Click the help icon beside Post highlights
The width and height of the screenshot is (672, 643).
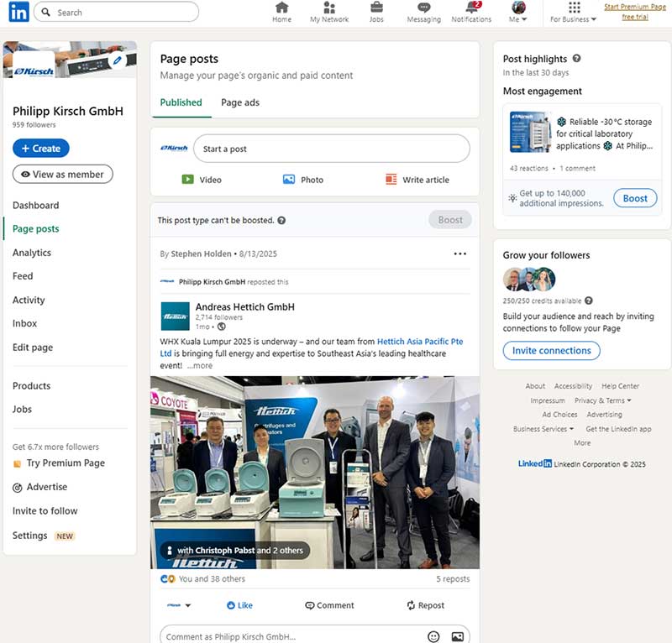point(576,59)
